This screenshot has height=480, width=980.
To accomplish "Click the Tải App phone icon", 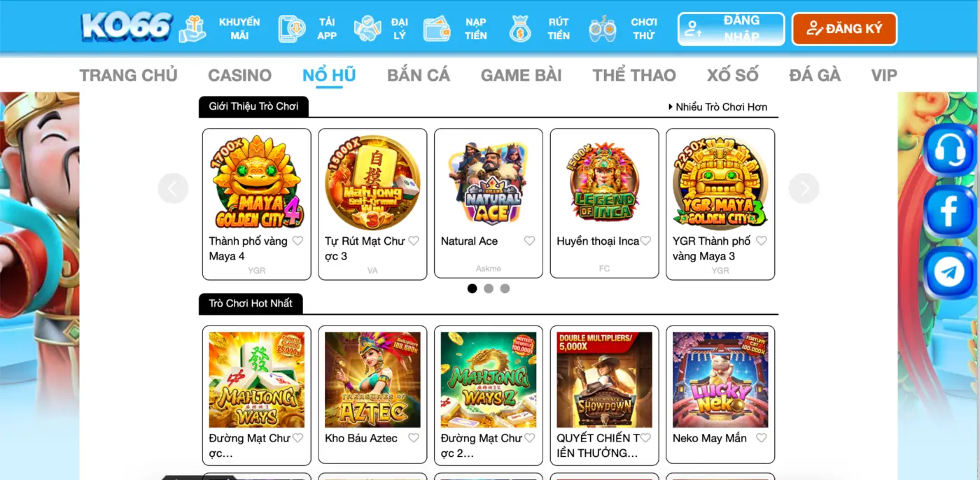I will (292, 29).
